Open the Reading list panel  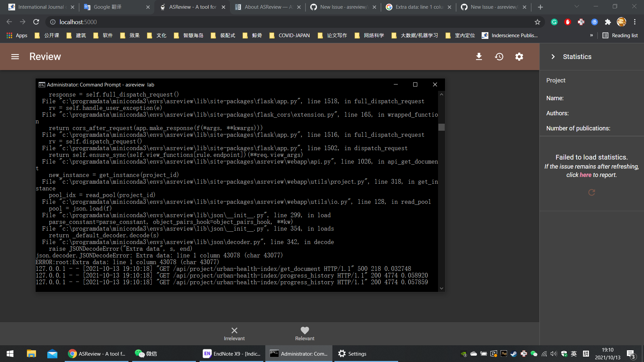click(620, 35)
